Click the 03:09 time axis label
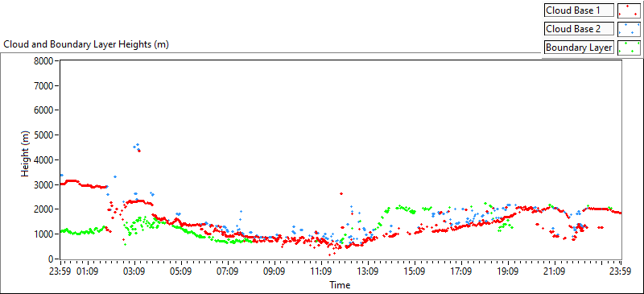The height and width of the screenshot is (294, 644). click(x=135, y=271)
